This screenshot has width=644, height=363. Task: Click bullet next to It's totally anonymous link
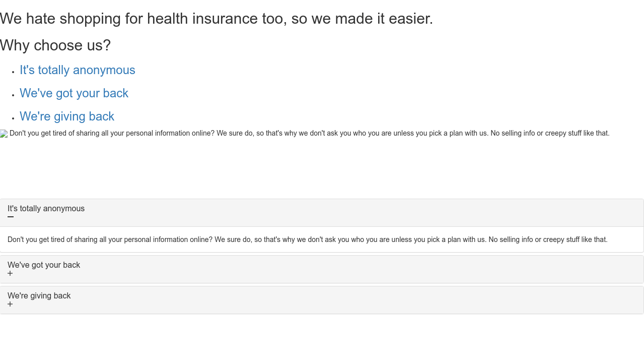click(x=13, y=72)
